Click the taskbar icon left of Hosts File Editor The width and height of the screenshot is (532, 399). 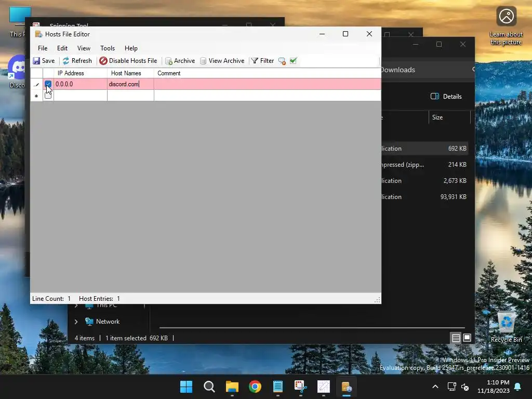324,387
